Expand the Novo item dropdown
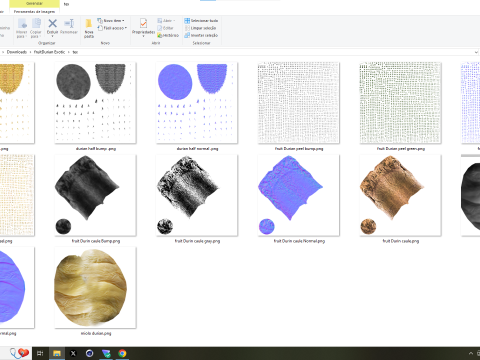 [x=111, y=21]
